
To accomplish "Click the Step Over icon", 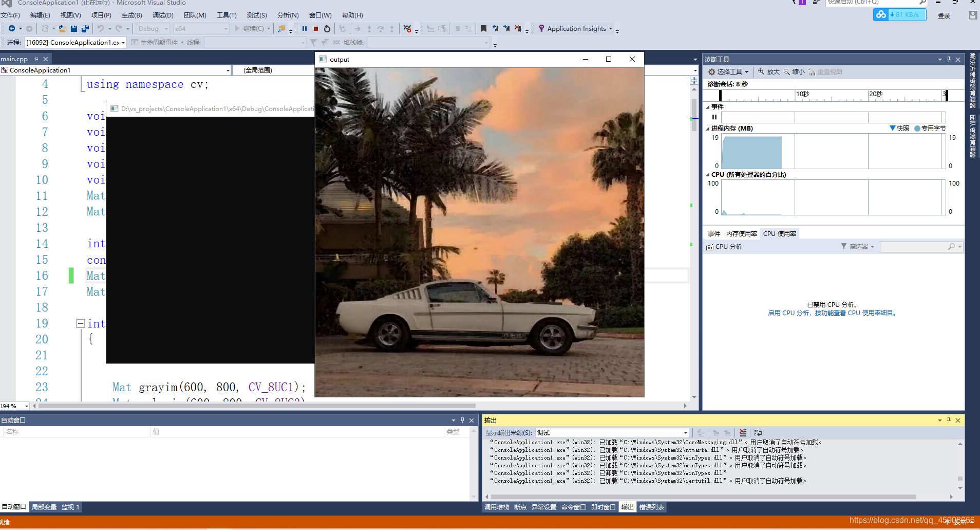I will click(381, 29).
